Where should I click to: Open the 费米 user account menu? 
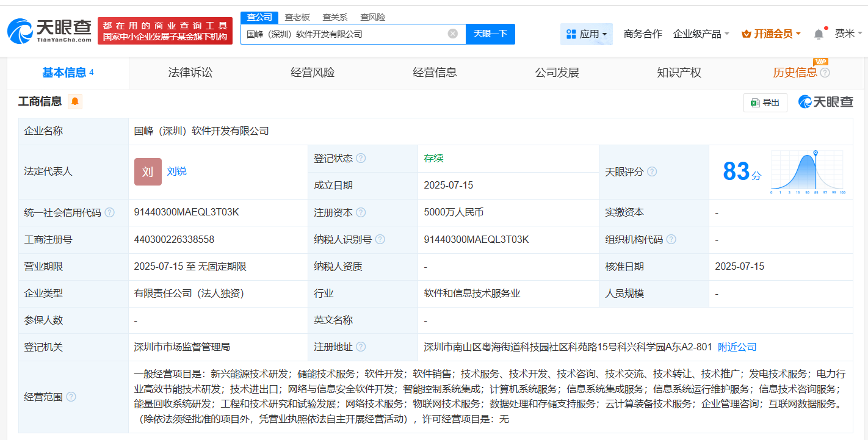click(848, 34)
